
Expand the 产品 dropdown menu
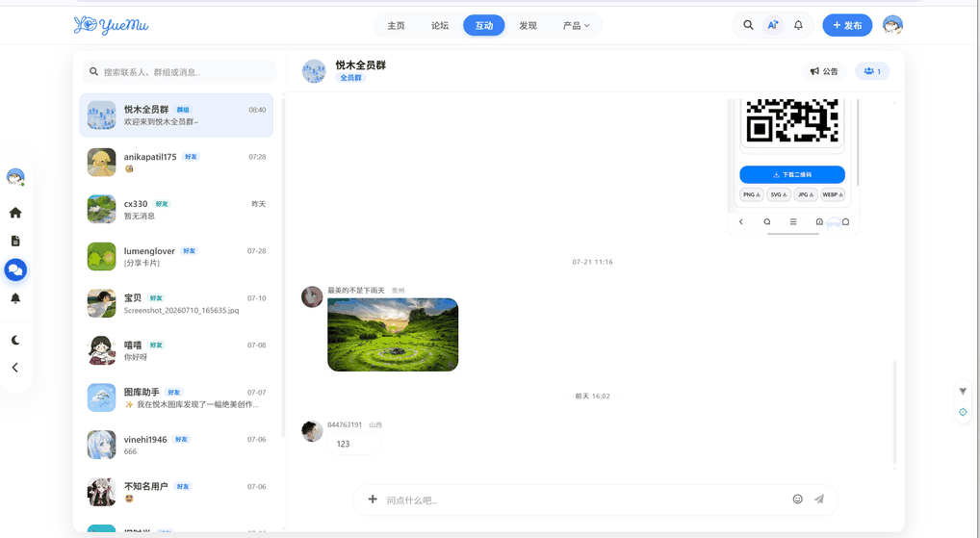pos(576,25)
